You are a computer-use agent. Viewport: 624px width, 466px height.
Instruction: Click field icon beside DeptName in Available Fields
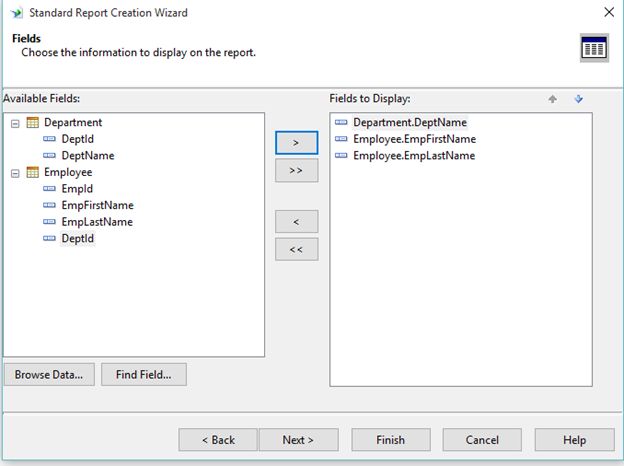[x=49, y=156]
